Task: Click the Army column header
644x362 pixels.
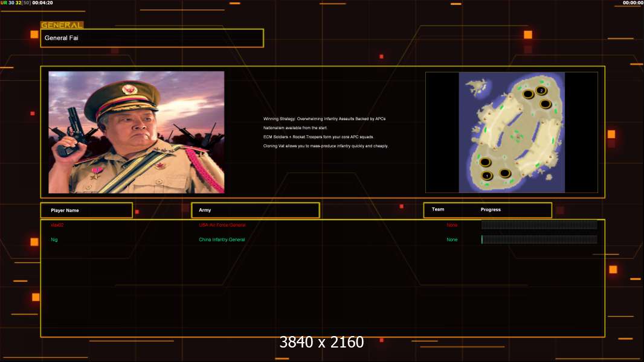Action: [256, 210]
